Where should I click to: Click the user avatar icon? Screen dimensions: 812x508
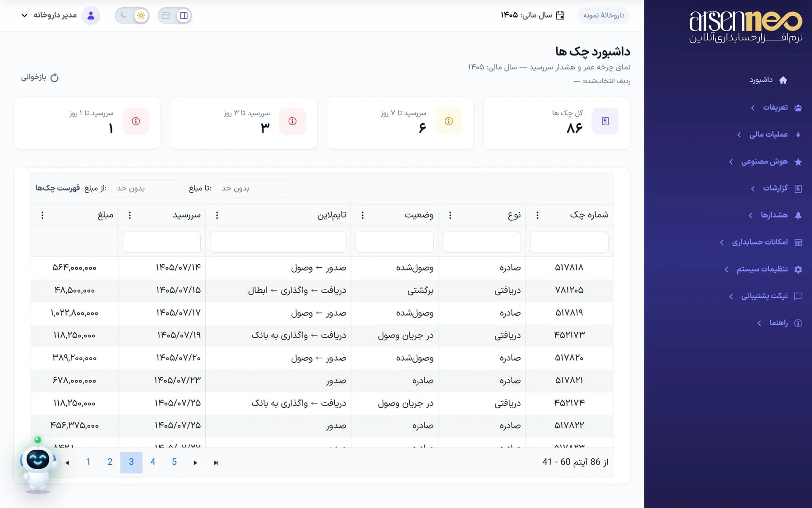[91, 15]
